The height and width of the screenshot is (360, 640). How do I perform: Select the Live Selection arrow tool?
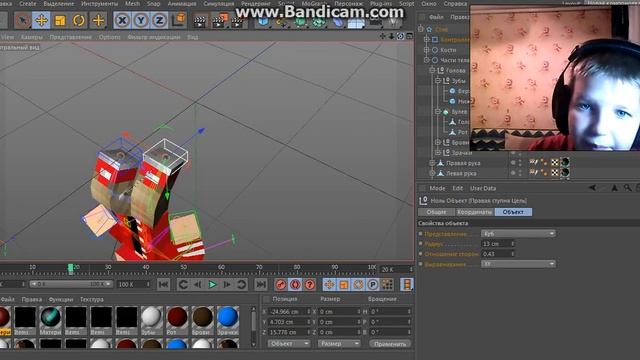pyautogui.click(x=22, y=20)
